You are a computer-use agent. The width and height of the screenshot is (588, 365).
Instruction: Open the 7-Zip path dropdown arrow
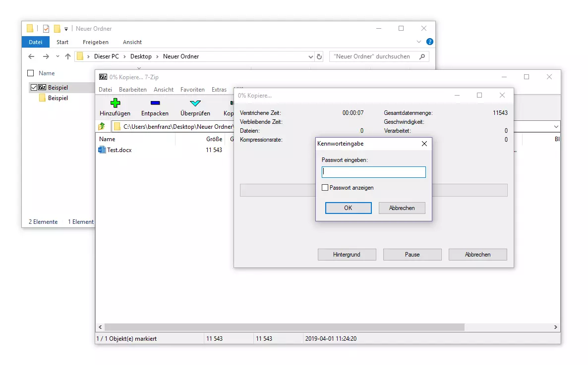coord(556,127)
